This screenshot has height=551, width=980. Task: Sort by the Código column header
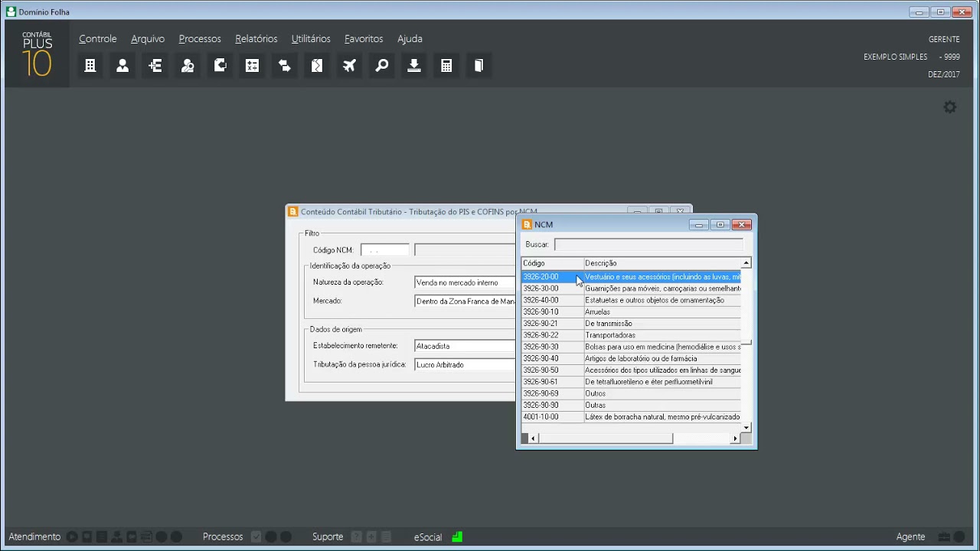[x=552, y=263]
